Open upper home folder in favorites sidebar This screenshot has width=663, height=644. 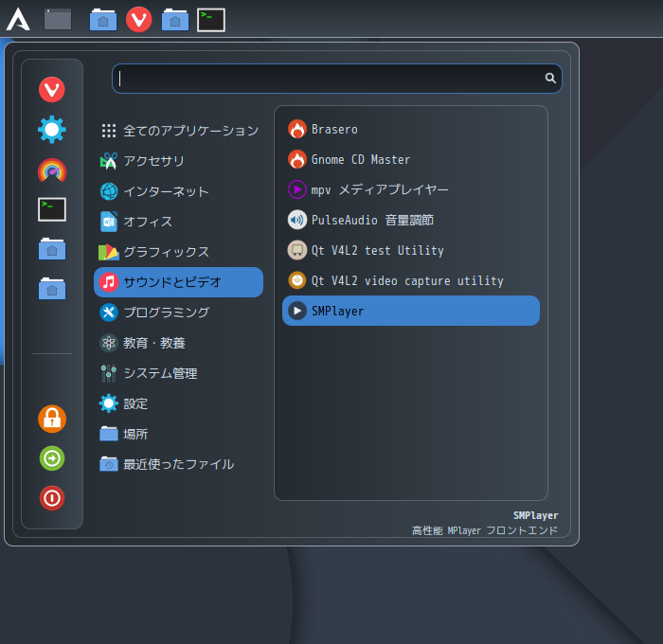tap(52, 249)
